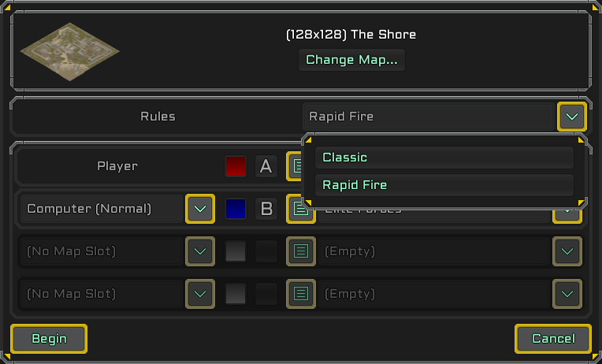Click the Cancel button
The width and height of the screenshot is (602, 364).
pos(553,339)
